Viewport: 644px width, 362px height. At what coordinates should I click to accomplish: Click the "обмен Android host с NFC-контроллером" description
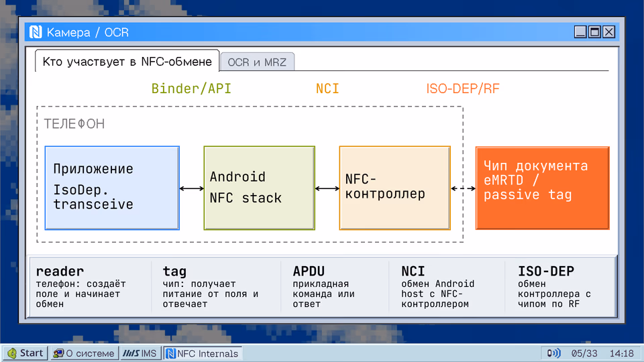click(x=438, y=294)
